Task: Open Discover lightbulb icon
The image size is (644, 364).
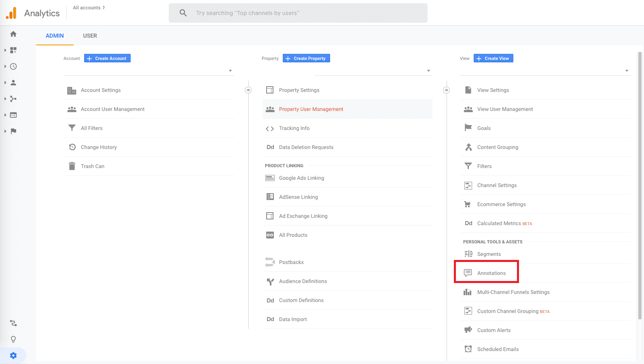Action: [13, 339]
